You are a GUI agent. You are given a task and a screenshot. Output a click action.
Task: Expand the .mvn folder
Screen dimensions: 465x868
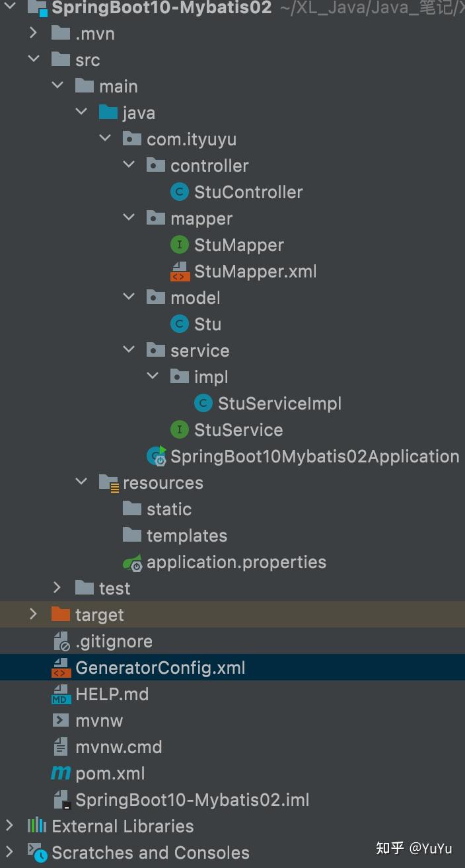coord(34,33)
